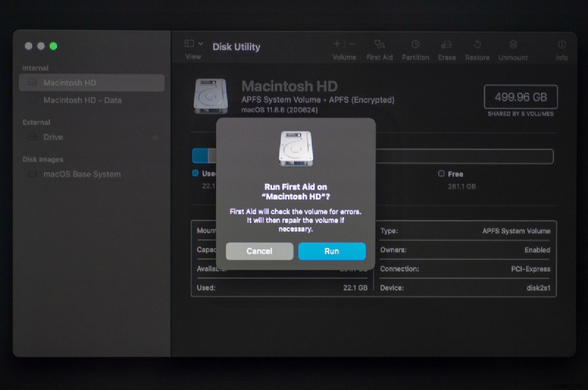The height and width of the screenshot is (390, 588).
Task: Click the Free legend marker
Action: [x=442, y=174]
